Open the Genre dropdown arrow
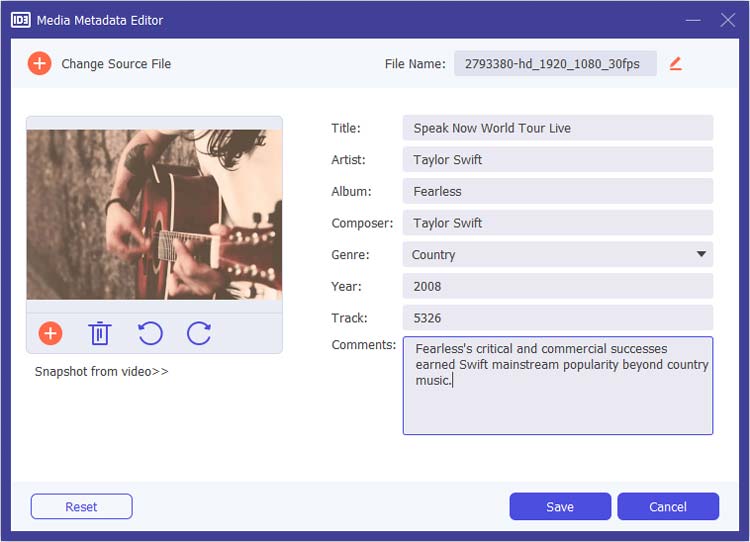Image resolution: width=750 pixels, height=542 pixels. [701, 254]
